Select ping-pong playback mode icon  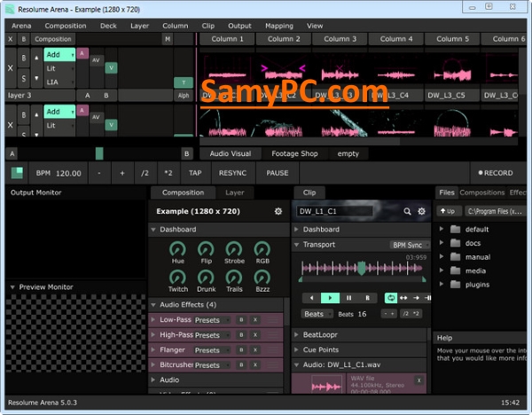403,298
